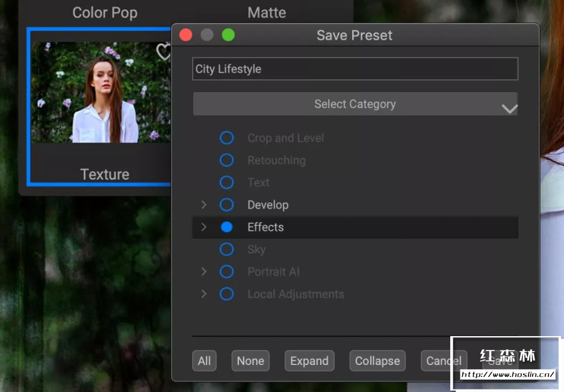Viewport: 564px width, 392px height.
Task: Select the Effects row label
Action: coord(265,227)
